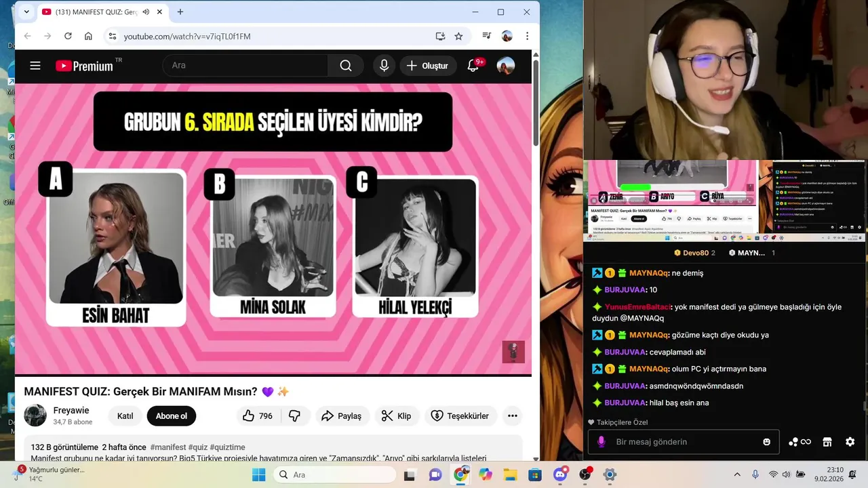The width and height of the screenshot is (868, 488).
Task: Open Chrome profile avatar
Action: tap(507, 36)
